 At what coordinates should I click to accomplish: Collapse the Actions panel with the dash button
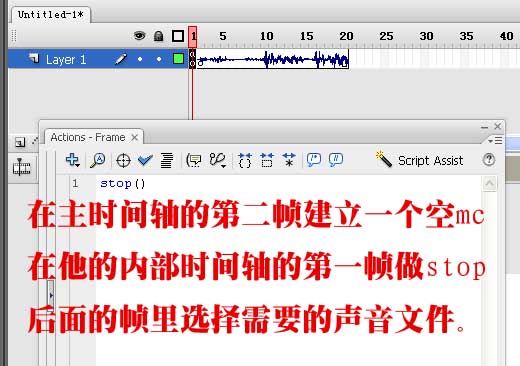pos(484,127)
